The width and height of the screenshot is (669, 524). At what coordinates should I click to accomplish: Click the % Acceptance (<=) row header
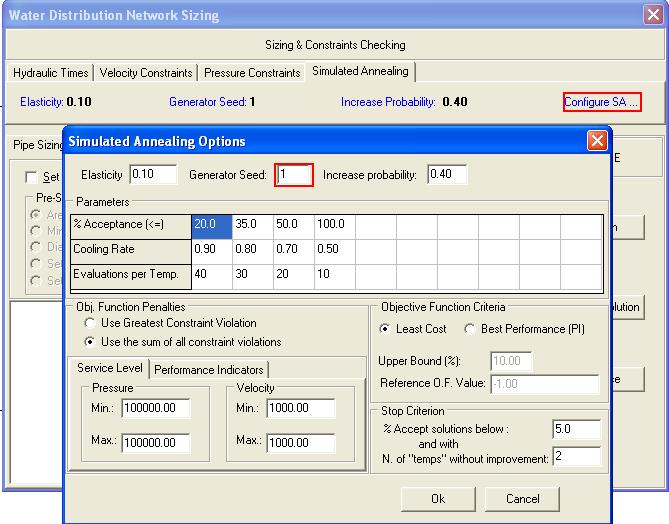131,227
